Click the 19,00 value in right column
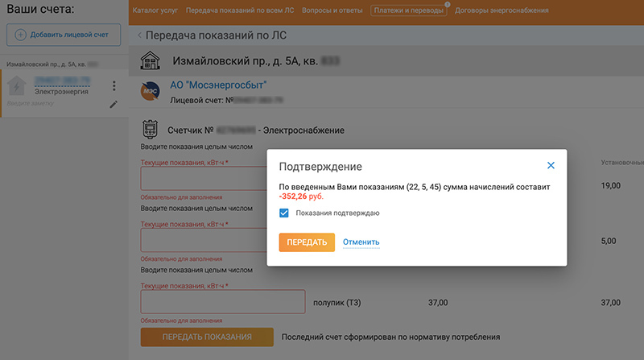This screenshot has width=644, height=360. pos(611,186)
